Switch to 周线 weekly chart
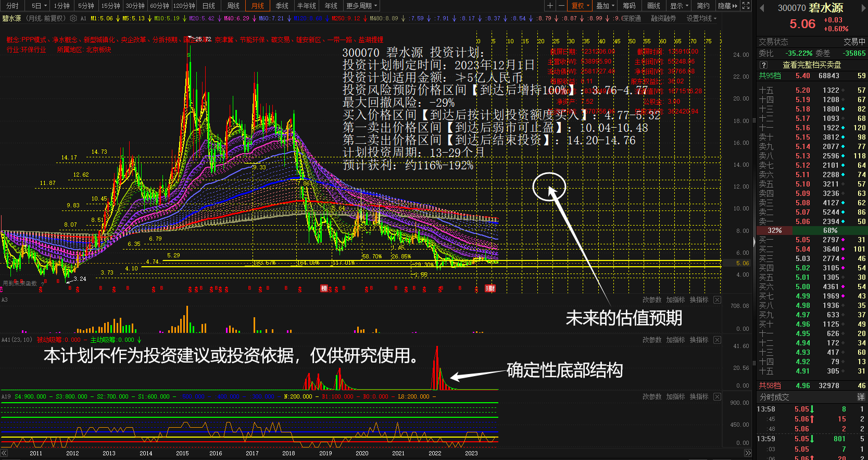 (233, 6)
